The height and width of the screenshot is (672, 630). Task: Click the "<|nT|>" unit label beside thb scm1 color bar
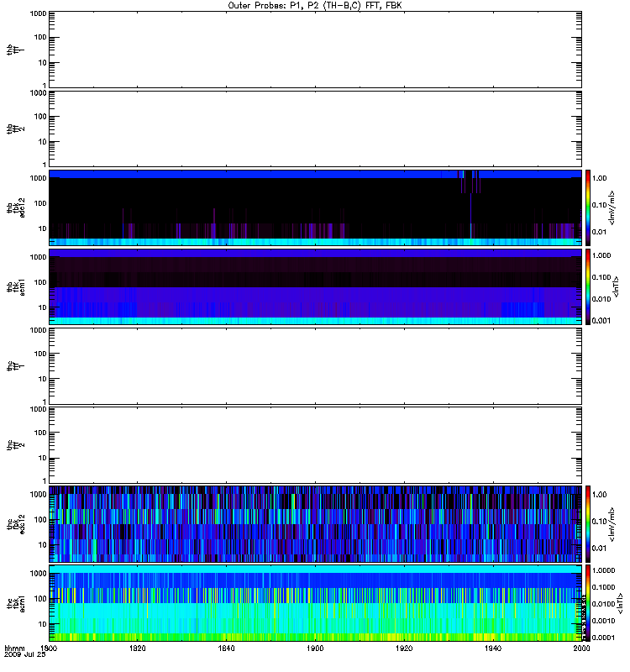[617, 286]
